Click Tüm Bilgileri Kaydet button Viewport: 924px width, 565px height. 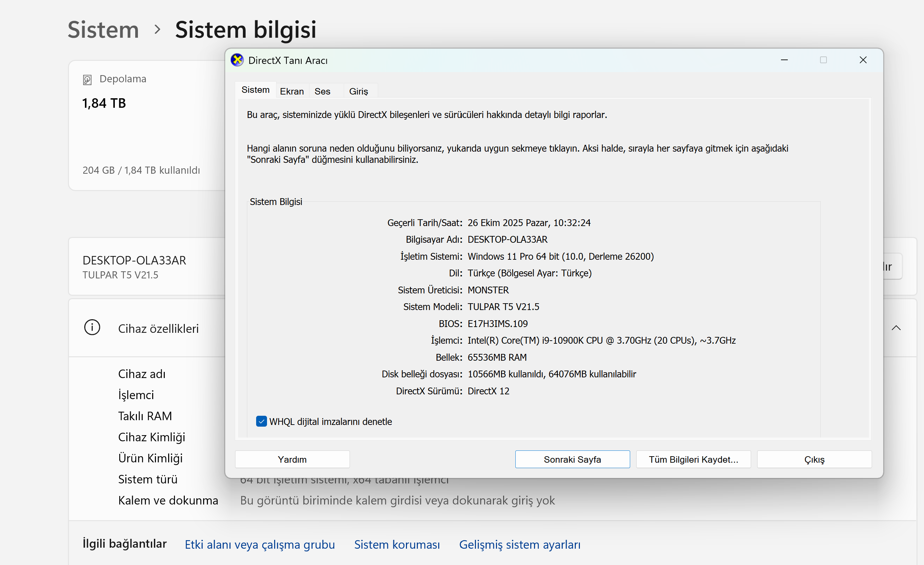point(693,459)
